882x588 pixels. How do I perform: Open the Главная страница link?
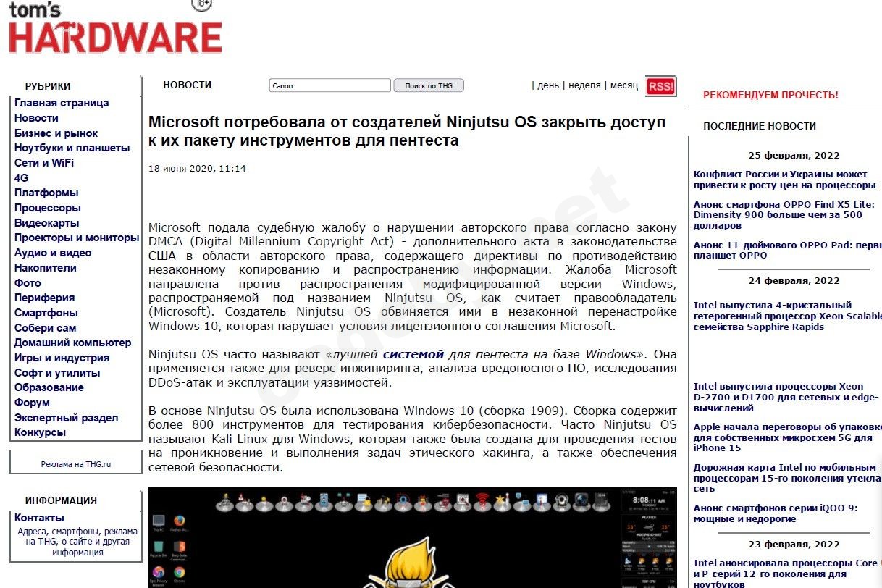tap(62, 103)
